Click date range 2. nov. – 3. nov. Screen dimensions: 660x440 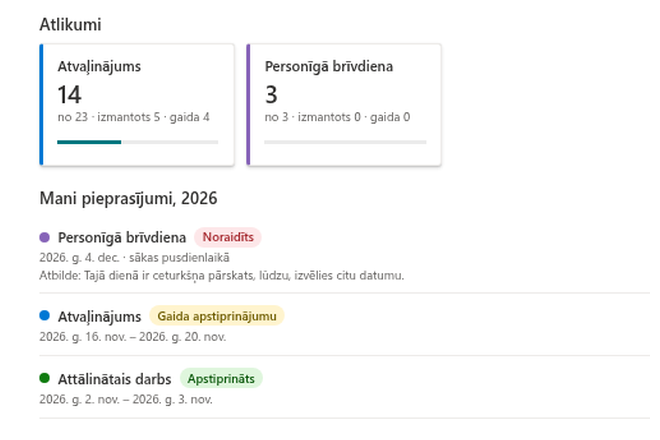(x=126, y=399)
